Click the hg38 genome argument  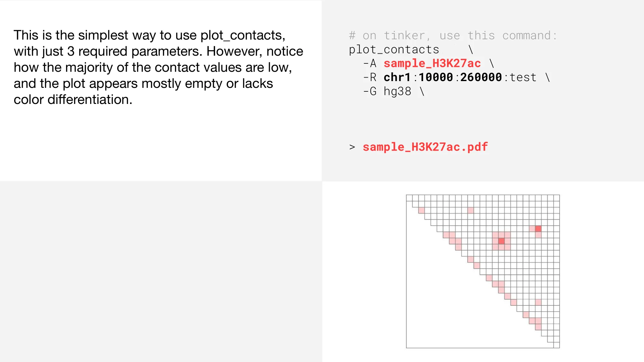point(397,92)
